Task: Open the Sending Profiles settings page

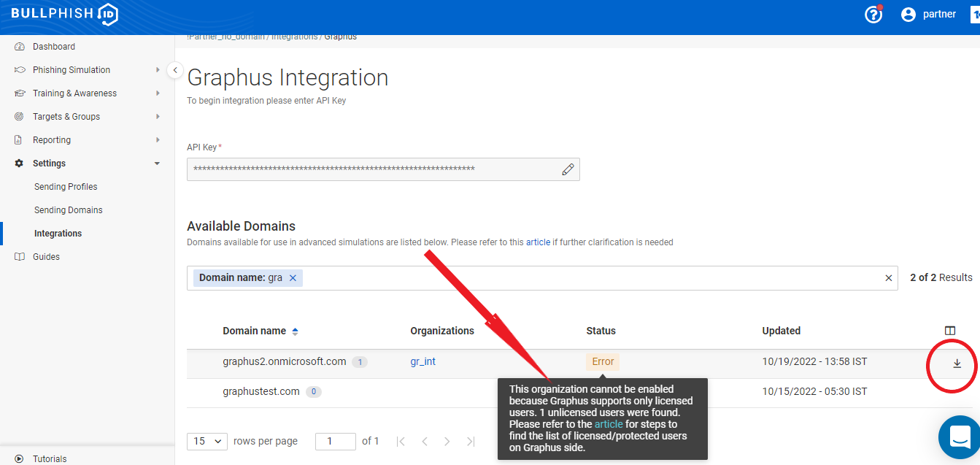Action: pyautogui.click(x=66, y=187)
